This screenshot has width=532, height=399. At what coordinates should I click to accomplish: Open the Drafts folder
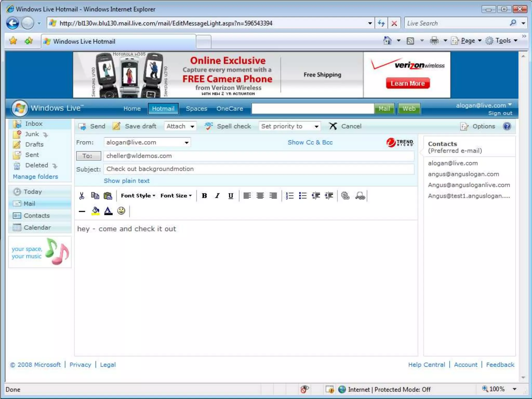click(34, 144)
